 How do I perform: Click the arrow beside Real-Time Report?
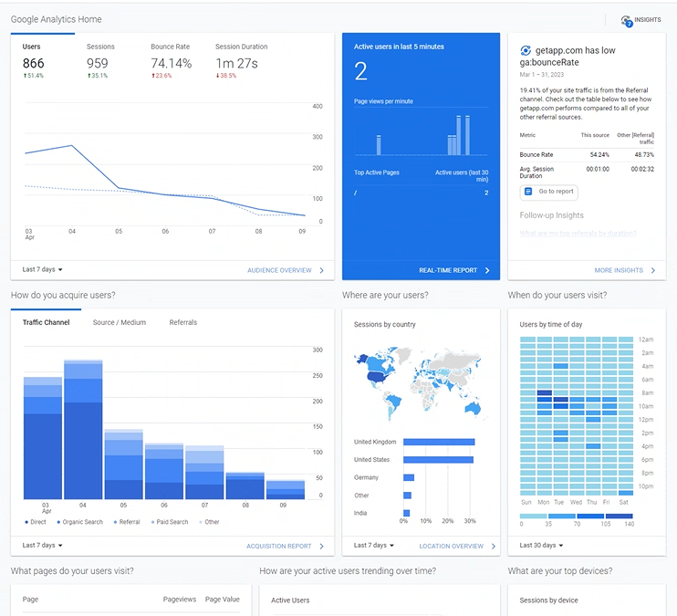coord(487,270)
